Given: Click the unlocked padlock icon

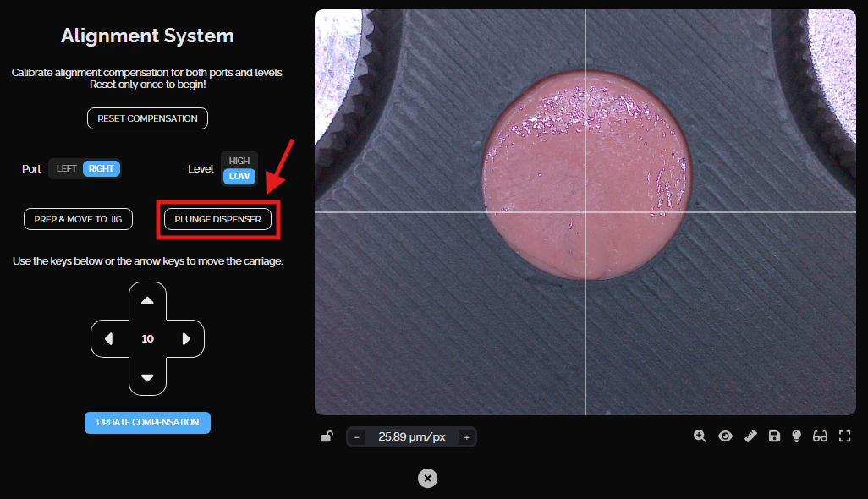Looking at the screenshot, I should click(326, 437).
